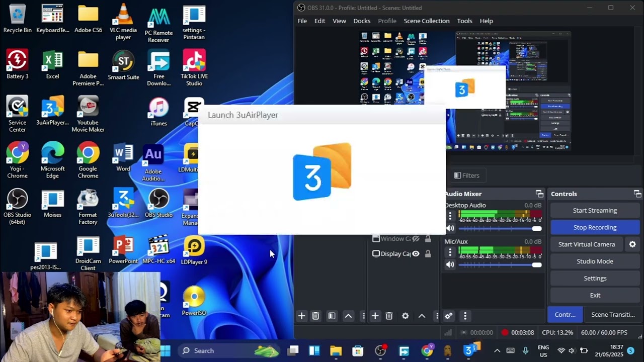Launch the iTunes desktop shortcut

coord(158,112)
